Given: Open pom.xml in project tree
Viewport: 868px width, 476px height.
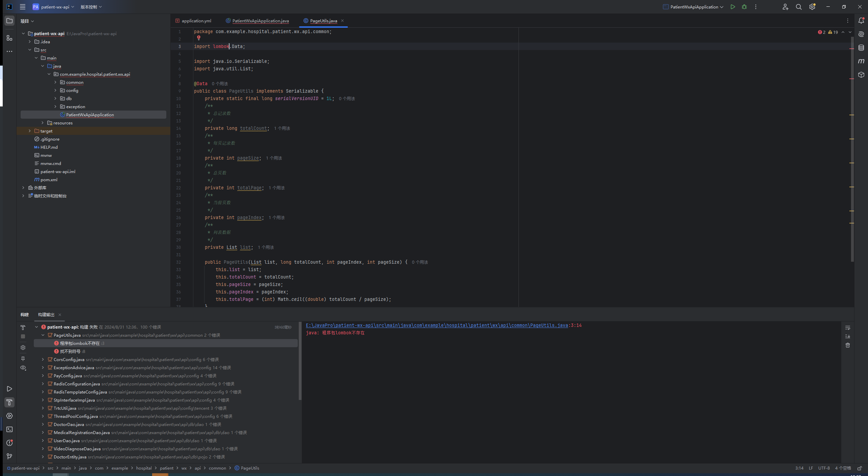Looking at the screenshot, I should pos(49,180).
